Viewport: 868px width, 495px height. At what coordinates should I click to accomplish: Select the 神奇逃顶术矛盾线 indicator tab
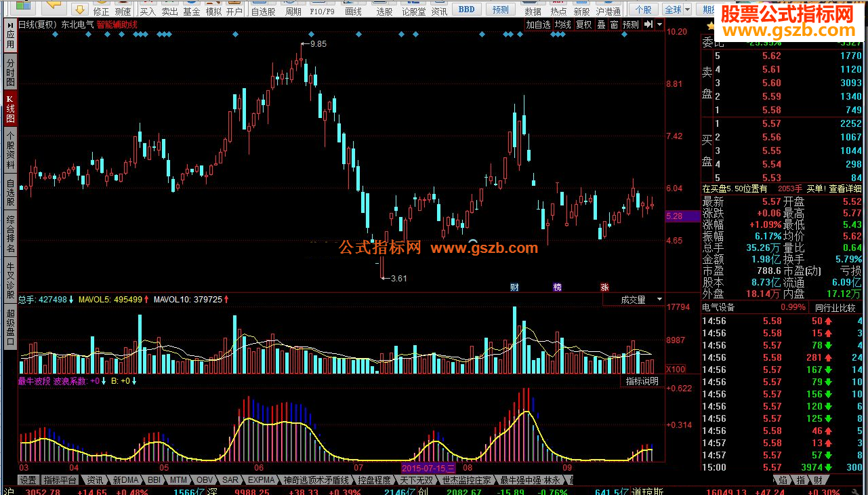coord(317,479)
